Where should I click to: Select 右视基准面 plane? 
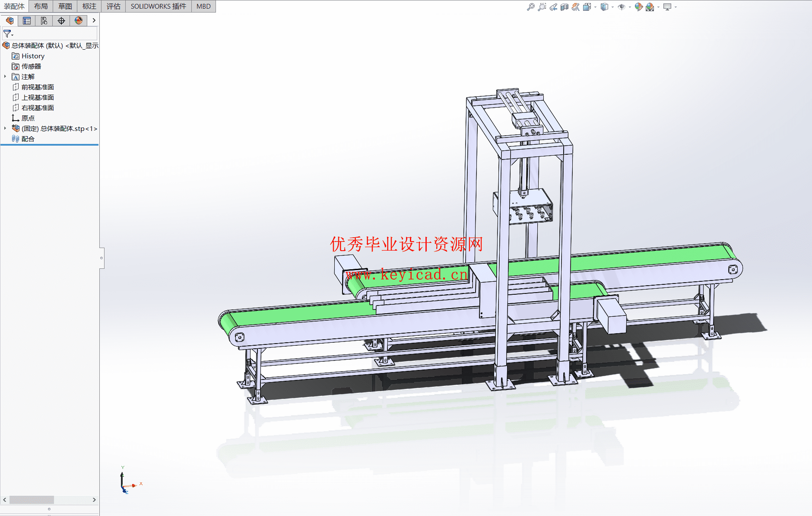point(38,108)
